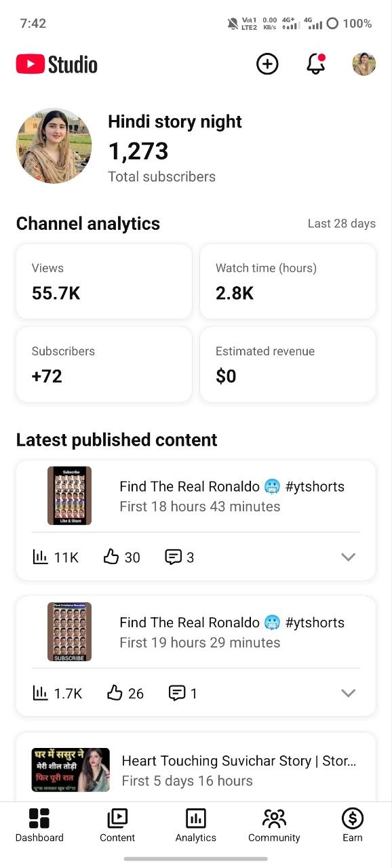Tap the create plus icon in header
The width and height of the screenshot is (392, 868).
point(267,64)
